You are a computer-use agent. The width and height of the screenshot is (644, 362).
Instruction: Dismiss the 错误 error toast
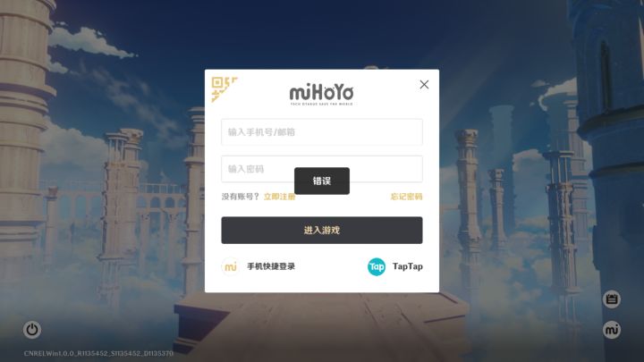click(322, 181)
